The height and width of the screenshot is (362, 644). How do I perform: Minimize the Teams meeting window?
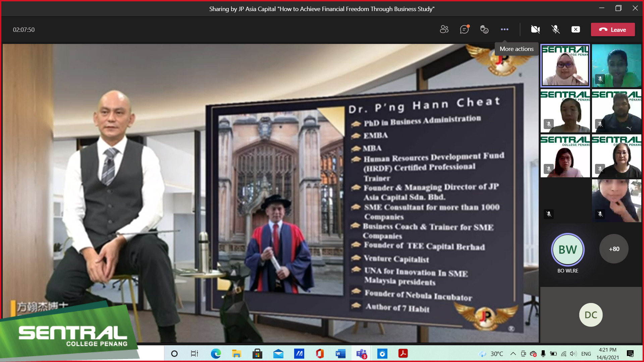602,8
